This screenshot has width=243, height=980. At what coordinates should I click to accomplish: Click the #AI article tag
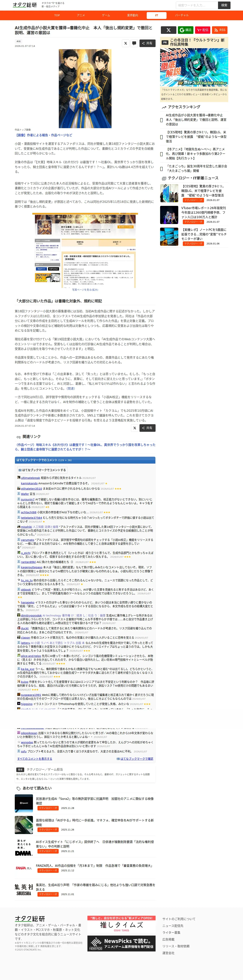coord(18,41)
